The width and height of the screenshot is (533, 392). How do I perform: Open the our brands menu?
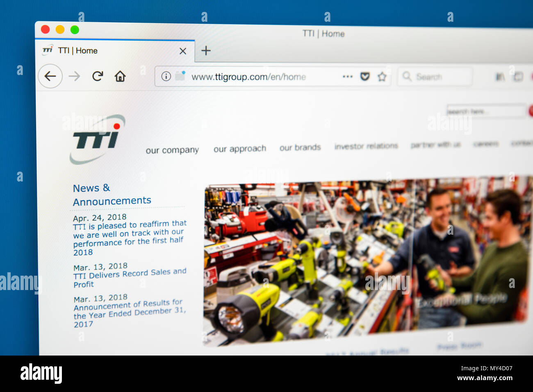[300, 147]
